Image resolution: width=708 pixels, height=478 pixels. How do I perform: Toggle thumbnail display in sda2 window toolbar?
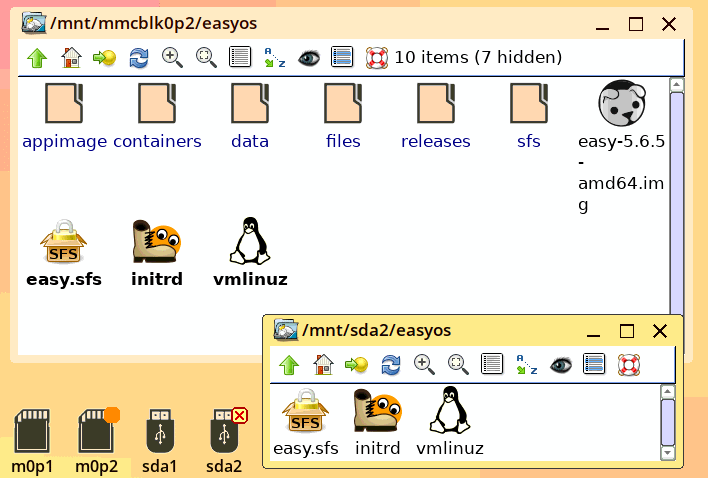(x=594, y=364)
